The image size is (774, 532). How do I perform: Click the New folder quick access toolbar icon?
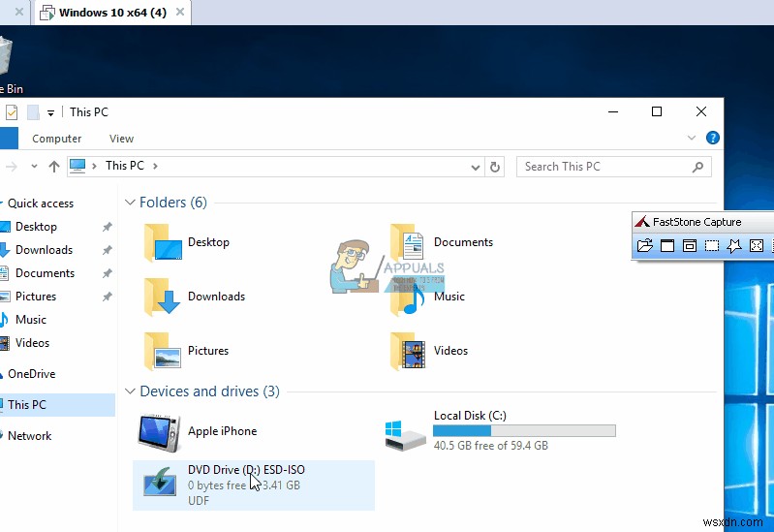click(33, 112)
